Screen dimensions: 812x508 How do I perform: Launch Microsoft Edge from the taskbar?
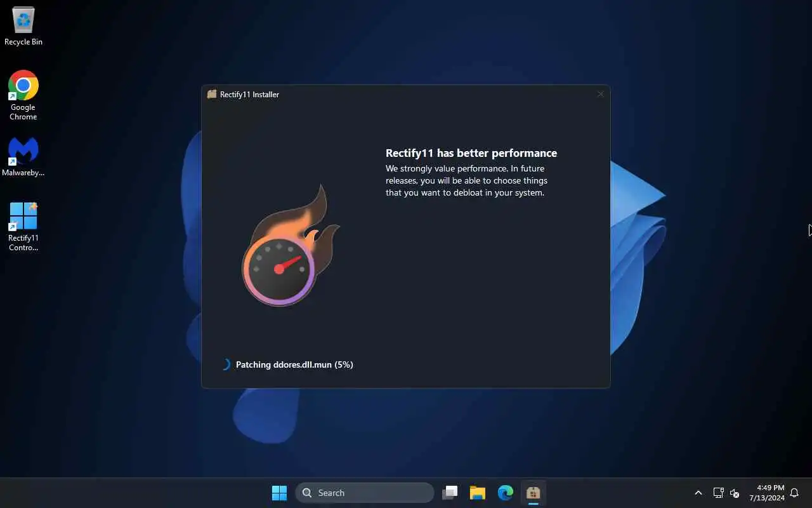pos(506,493)
